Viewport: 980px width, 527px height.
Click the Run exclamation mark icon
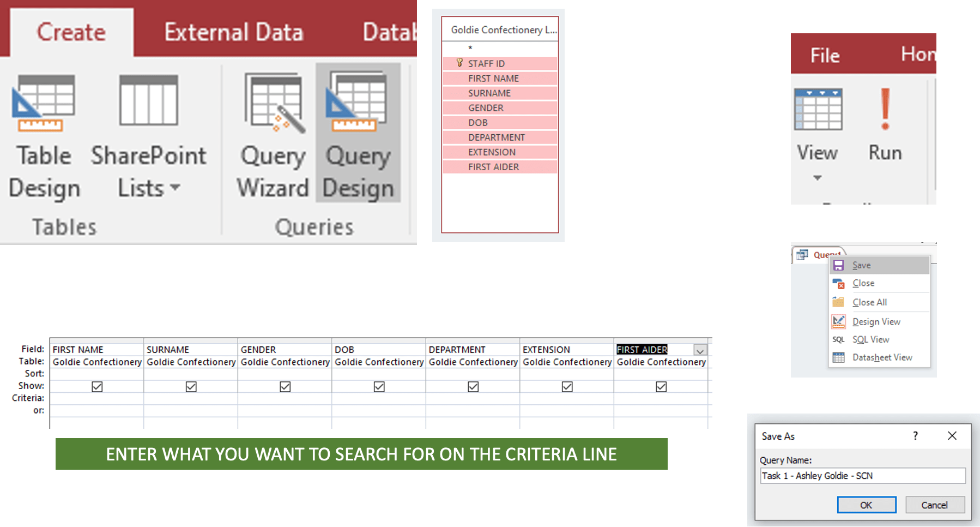[885, 110]
